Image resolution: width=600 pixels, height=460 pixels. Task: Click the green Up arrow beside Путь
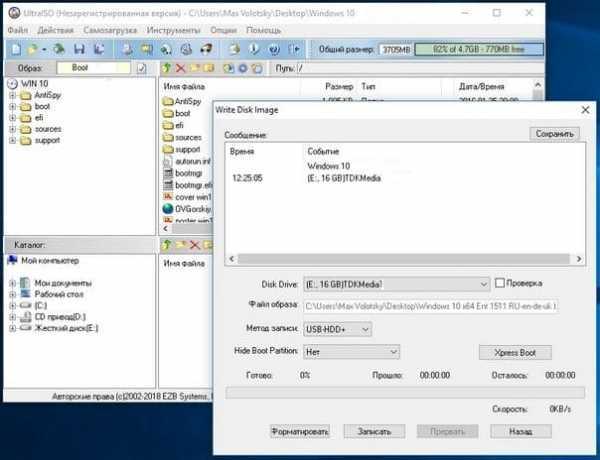[x=166, y=68]
